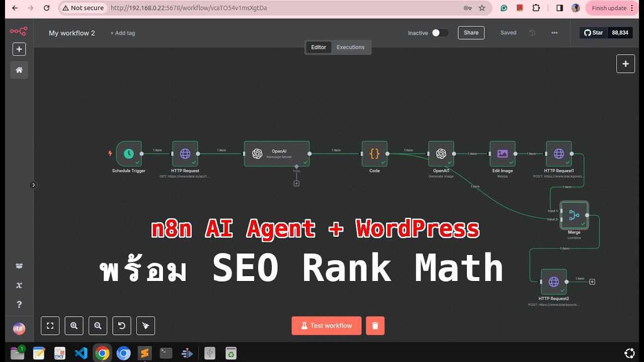Switch to the Editor tab
The height and width of the screenshot is (362, 644).
click(318, 47)
